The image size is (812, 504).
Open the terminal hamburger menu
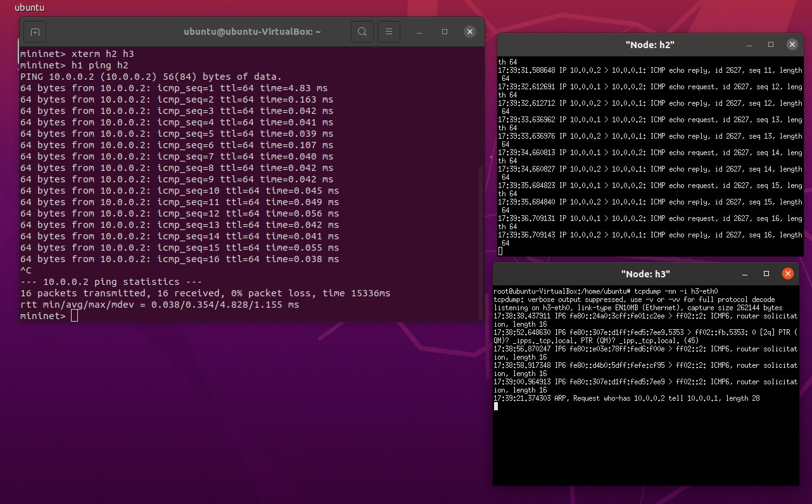point(389,32)
